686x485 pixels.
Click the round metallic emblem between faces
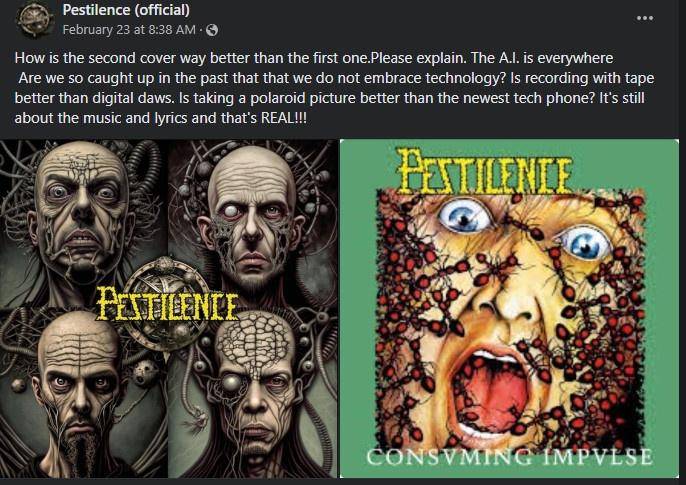pos(165,304)
